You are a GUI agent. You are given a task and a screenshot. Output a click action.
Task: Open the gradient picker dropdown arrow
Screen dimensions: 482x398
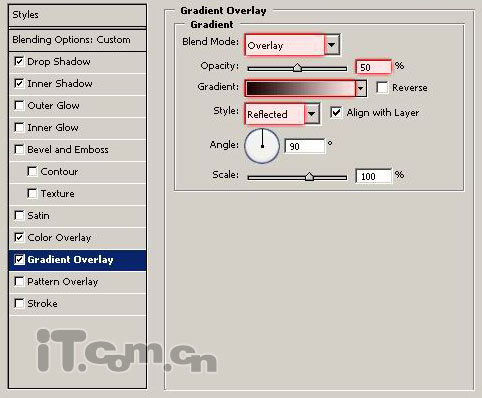[361, 89]
